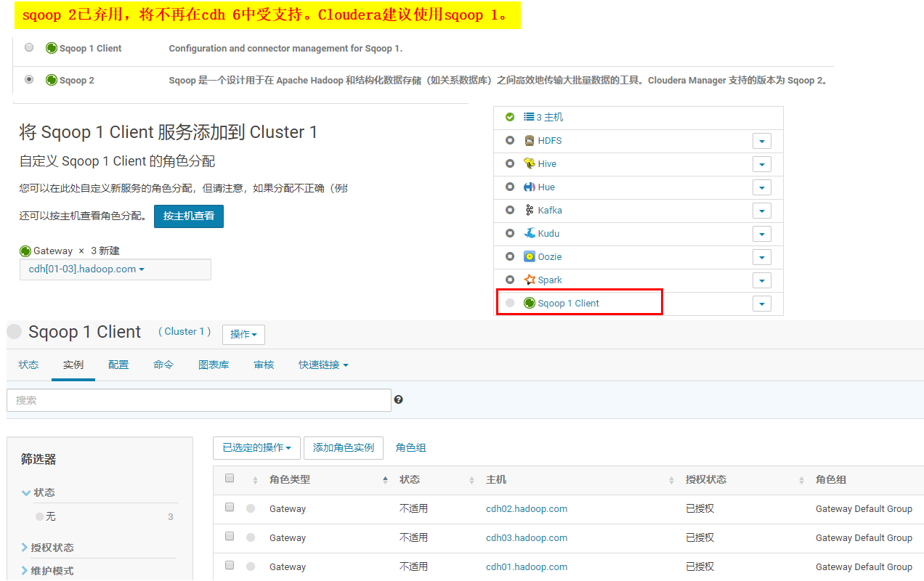This screenshot has height=581, width=924.
Task: Switch to the 状态 tab
Action: pyautogui.click(x=28, y=365)
